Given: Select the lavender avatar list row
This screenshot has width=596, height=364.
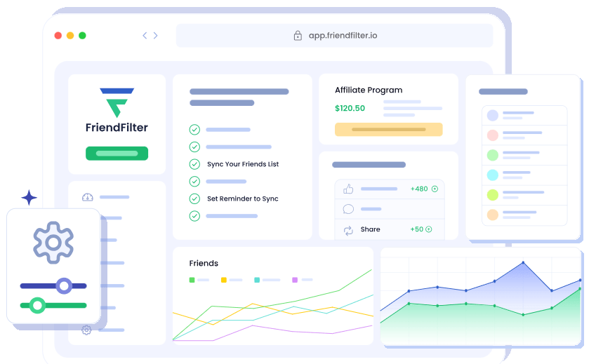Looking at the screenshot, I should [524, 116].
